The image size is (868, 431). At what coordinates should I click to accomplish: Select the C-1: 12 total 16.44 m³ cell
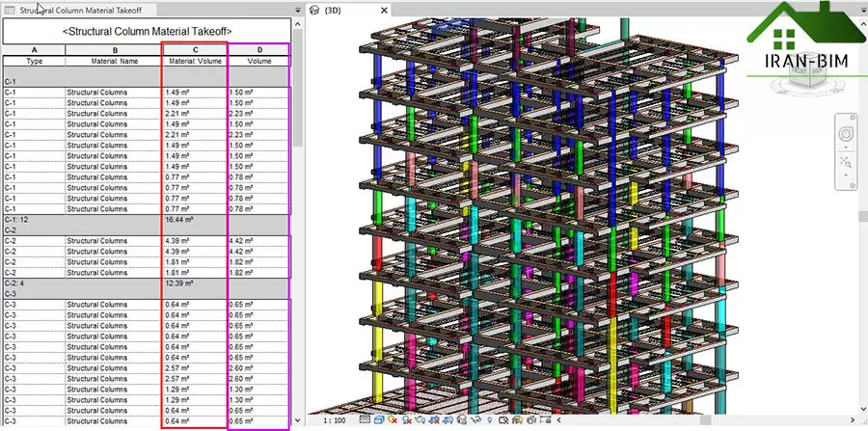[x=193, y=220]
